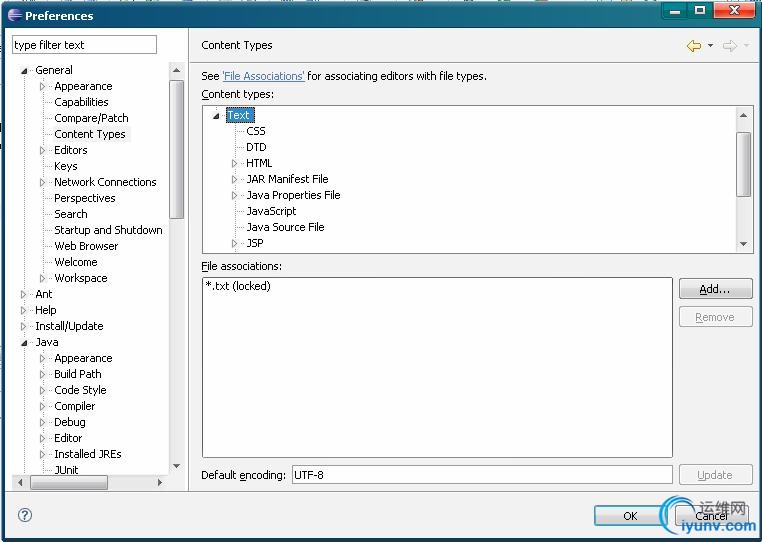Expand the Help preferences node

click(x=23, y=311)
